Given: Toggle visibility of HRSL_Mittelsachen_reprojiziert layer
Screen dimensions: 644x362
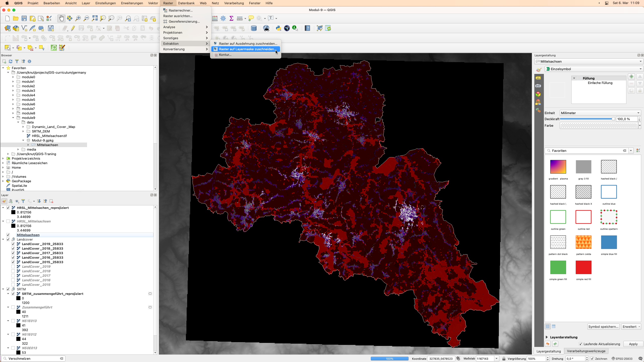Looking at the screenshot, I should [x=8, y=208].
